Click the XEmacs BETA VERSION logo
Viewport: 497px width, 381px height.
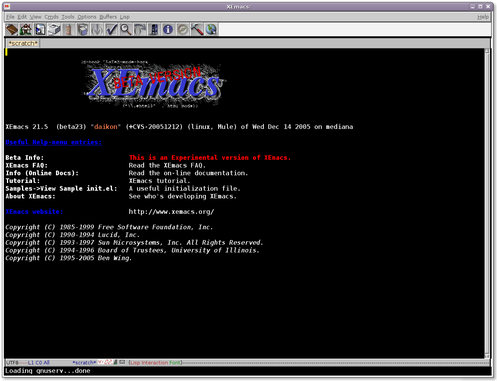[154, 83]
